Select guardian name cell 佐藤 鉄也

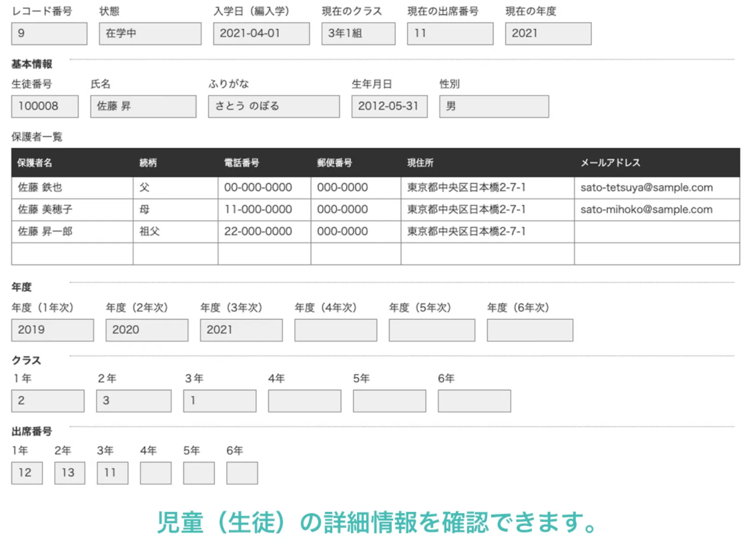(40, 187)
